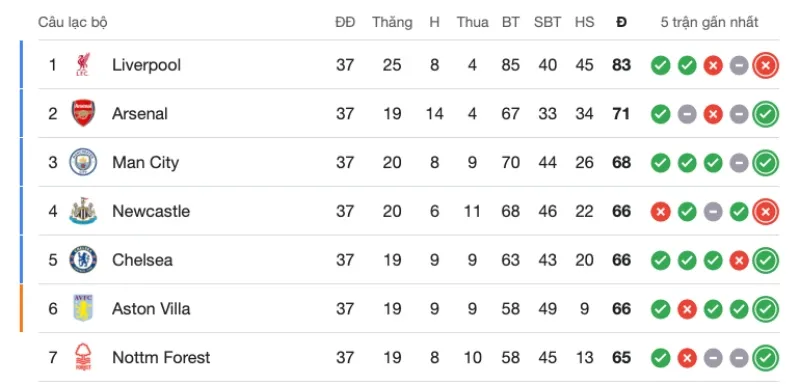Open the Aston Villa team name
This screenshot has height=385, width=800.
tap(151, 309)
